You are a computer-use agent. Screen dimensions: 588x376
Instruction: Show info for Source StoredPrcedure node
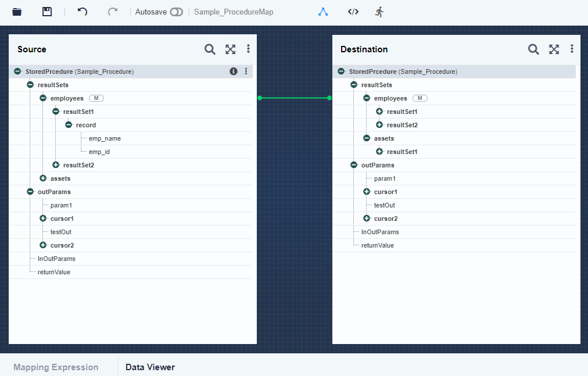[x=234, y=71]
